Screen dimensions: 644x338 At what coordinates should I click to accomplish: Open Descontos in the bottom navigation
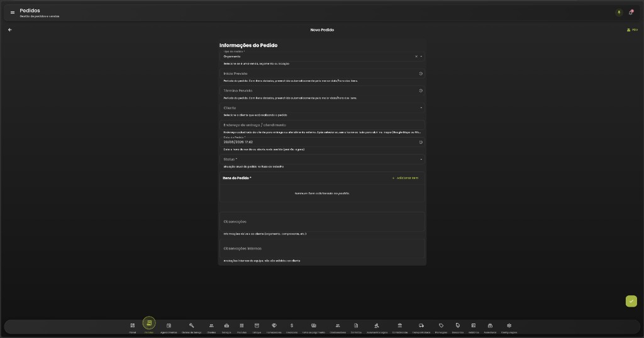(x=458, y=328)
